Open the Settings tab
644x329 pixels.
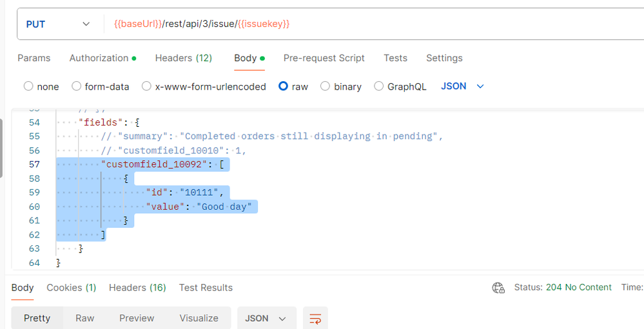[444, 58]
